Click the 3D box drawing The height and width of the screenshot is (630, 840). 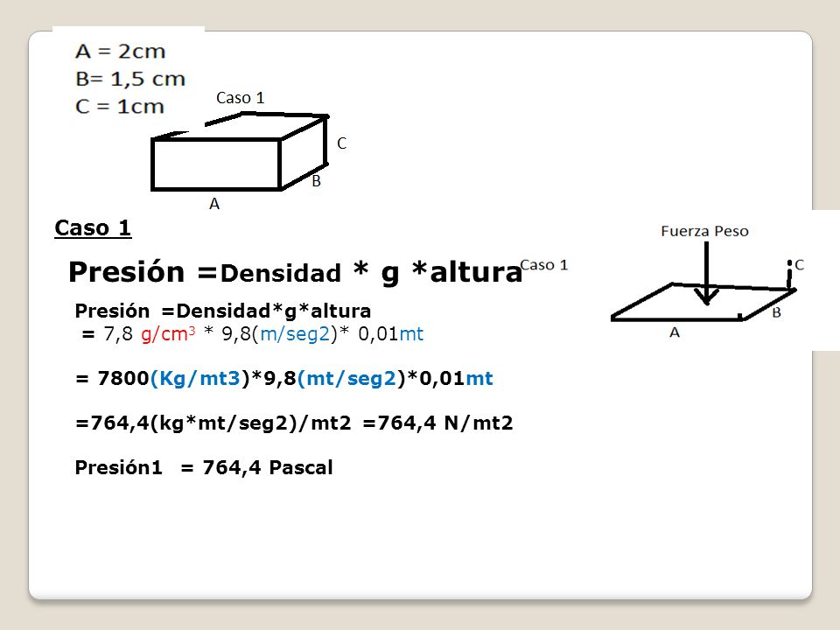pos(240,151)
